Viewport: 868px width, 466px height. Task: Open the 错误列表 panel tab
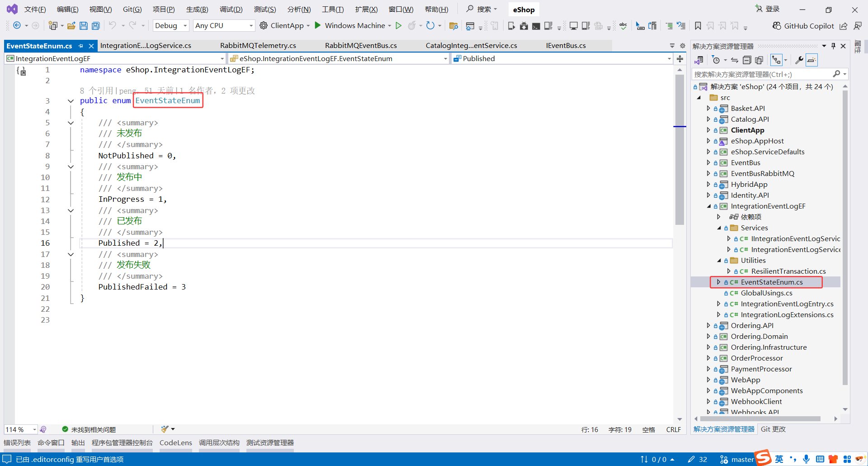point(17,443)
